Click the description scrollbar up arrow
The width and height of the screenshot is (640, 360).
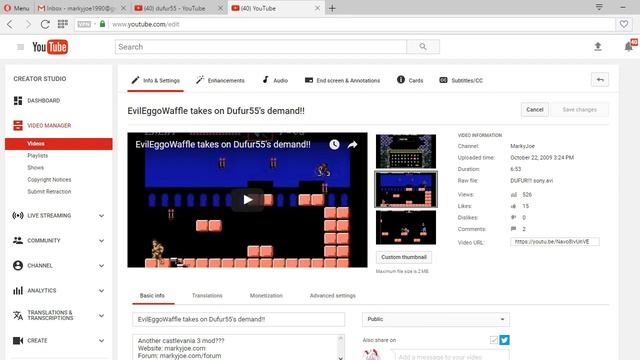point(341,338)
